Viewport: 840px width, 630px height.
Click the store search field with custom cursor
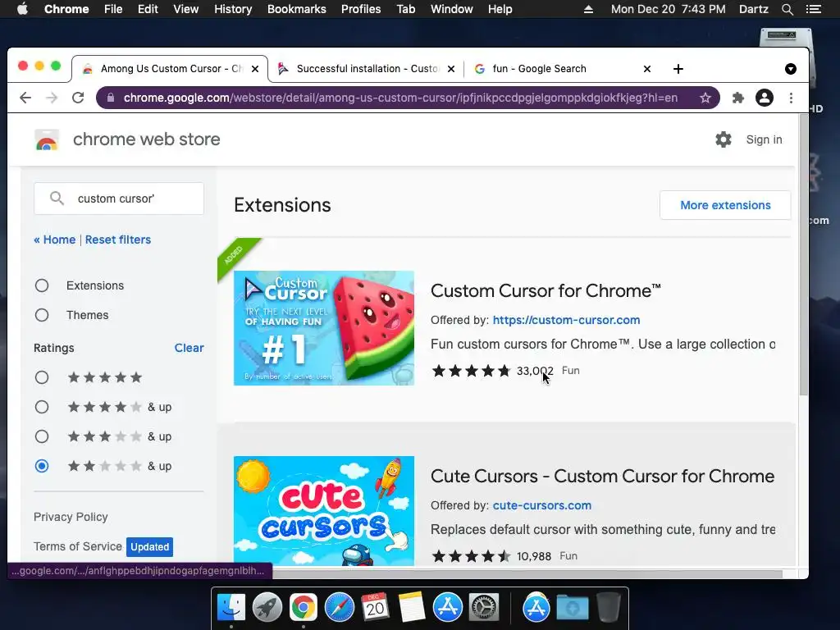click(119, 199)
